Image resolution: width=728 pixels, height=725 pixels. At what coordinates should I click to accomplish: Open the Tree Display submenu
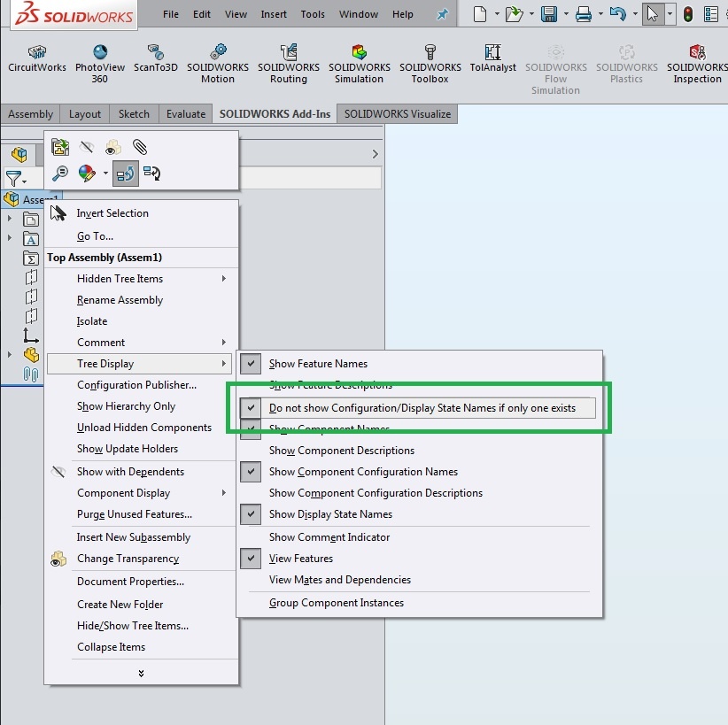pos(140,364)
